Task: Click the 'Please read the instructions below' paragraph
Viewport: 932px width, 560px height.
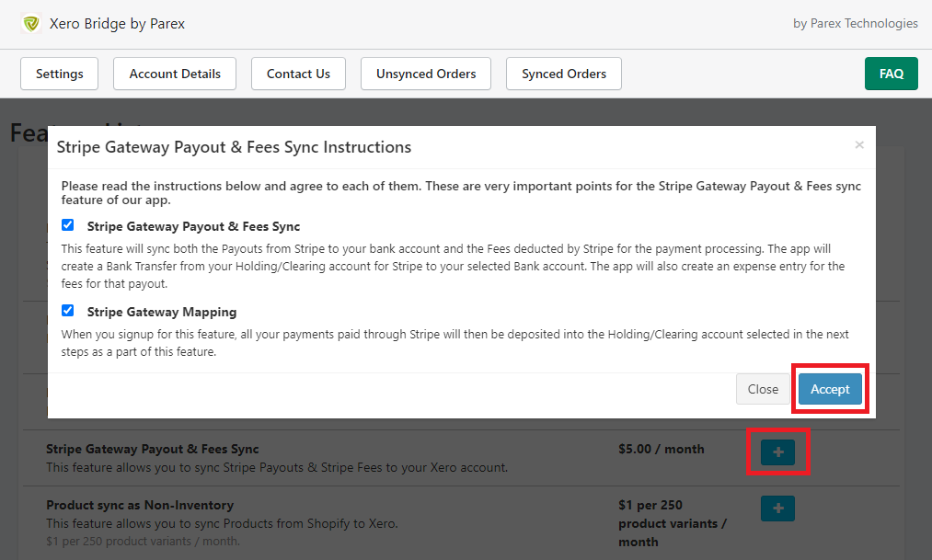Action: click(x=461, y=193)
